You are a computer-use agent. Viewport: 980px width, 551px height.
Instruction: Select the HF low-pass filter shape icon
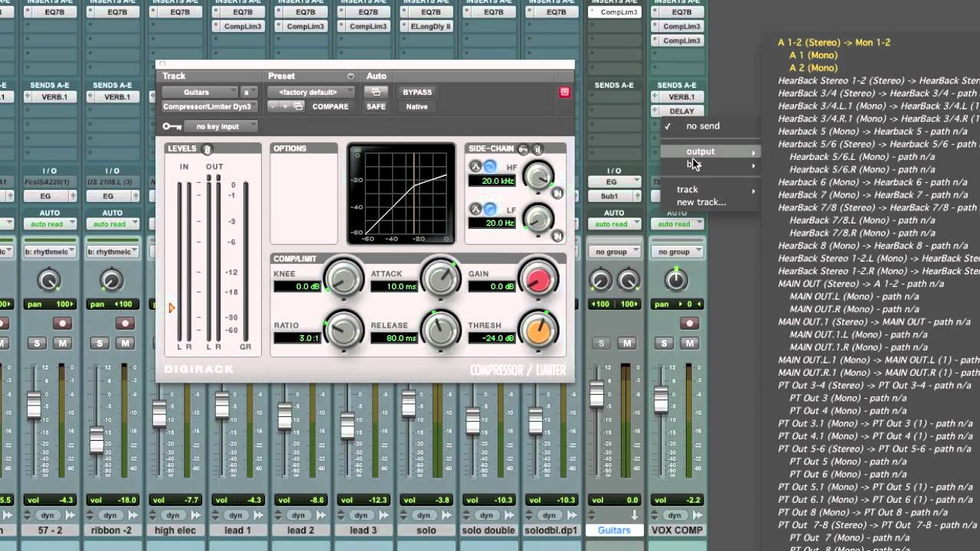click(489, 166)
